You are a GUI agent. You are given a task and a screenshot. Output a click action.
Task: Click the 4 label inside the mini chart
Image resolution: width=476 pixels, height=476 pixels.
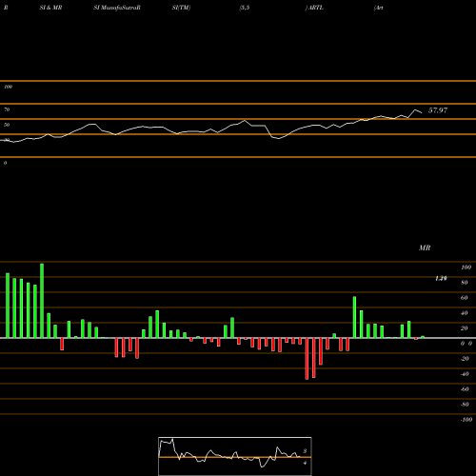tap(305, 463)
